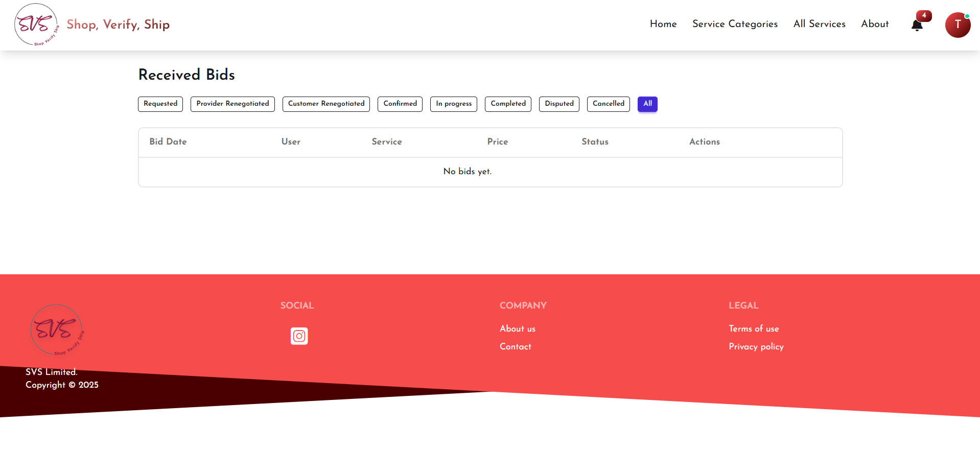Click the Actions column header
This screenshot has width=980, height=473.
705,141
